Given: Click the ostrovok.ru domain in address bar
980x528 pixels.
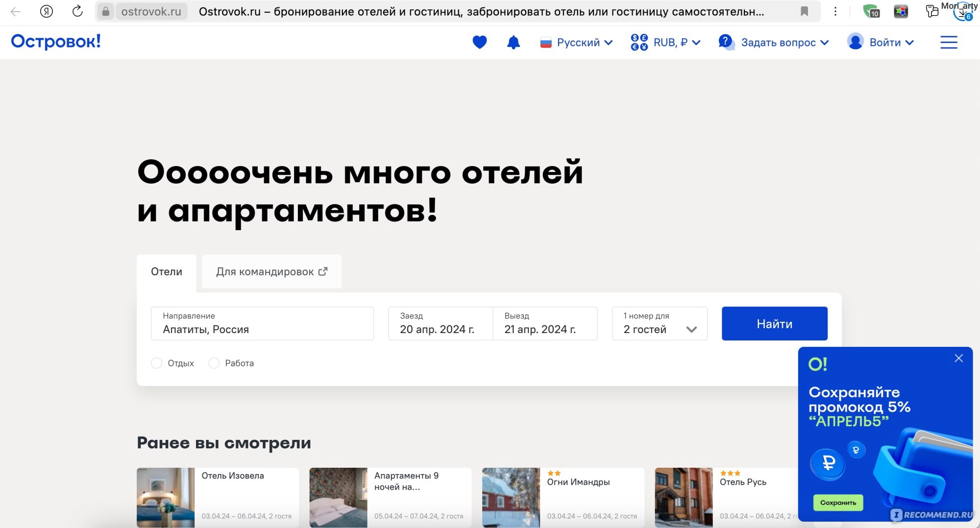Looking at the screenshot, I should click(151, 12).
